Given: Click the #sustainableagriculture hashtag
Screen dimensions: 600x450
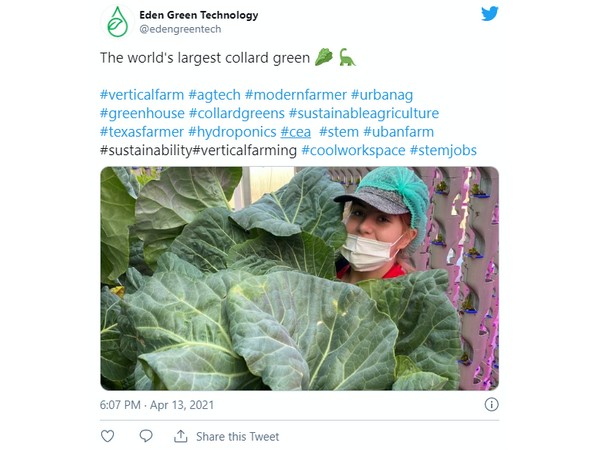Looking at the screenshot, I should tap(364, 113).
